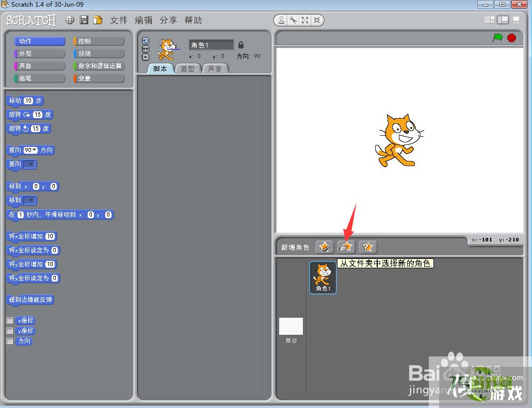Select the shrink sprite tool
This screenshot has height=408, width=532.
click(x=316, y=20)
